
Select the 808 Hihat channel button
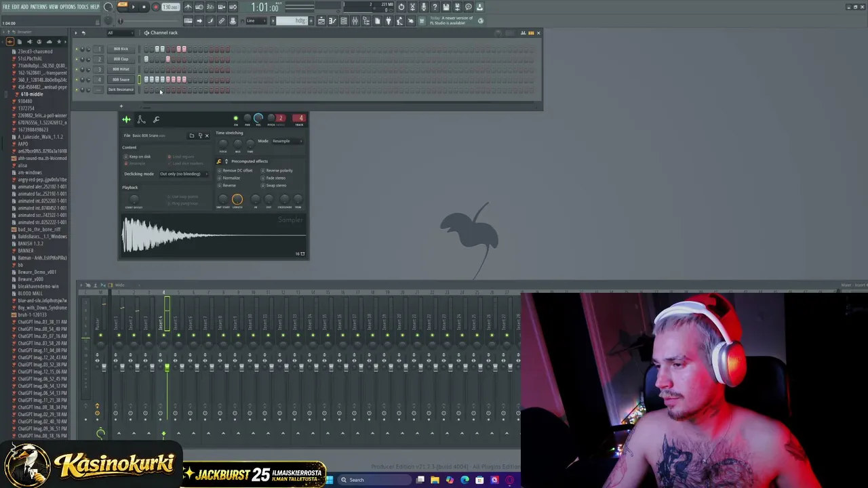(x=121, y=69)
